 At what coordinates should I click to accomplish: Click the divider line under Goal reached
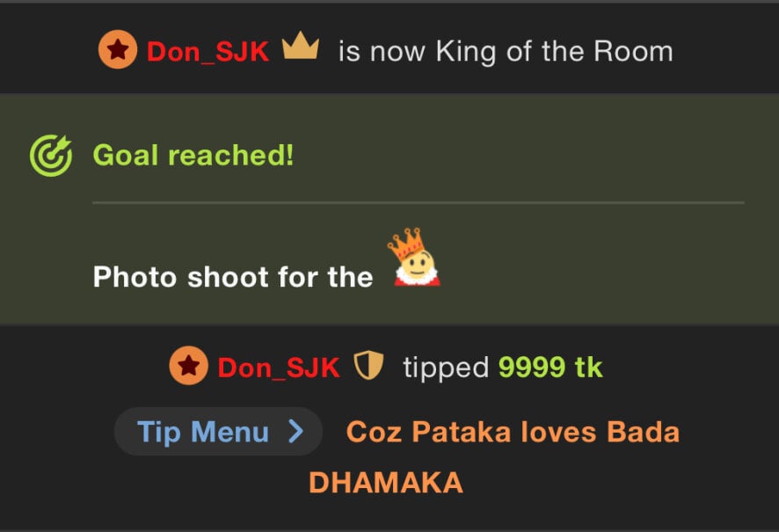pyautogui.click(x=419, y=202)
